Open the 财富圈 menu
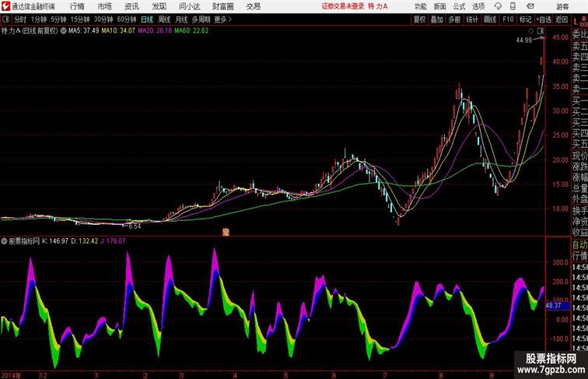The width and height of the screenshot is (588, 379). [222, 6]
